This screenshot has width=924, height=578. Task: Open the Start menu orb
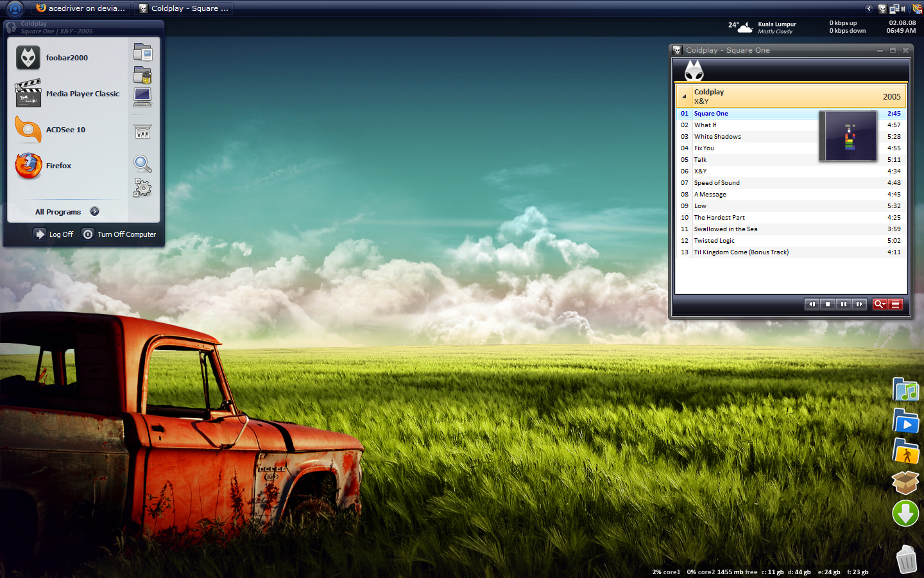tap(14, 9)
